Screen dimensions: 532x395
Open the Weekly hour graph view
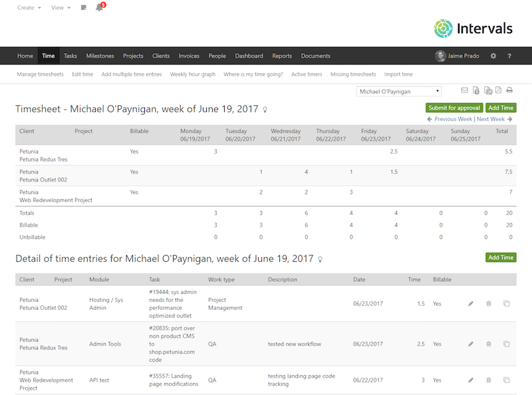(x=192, y=74)
